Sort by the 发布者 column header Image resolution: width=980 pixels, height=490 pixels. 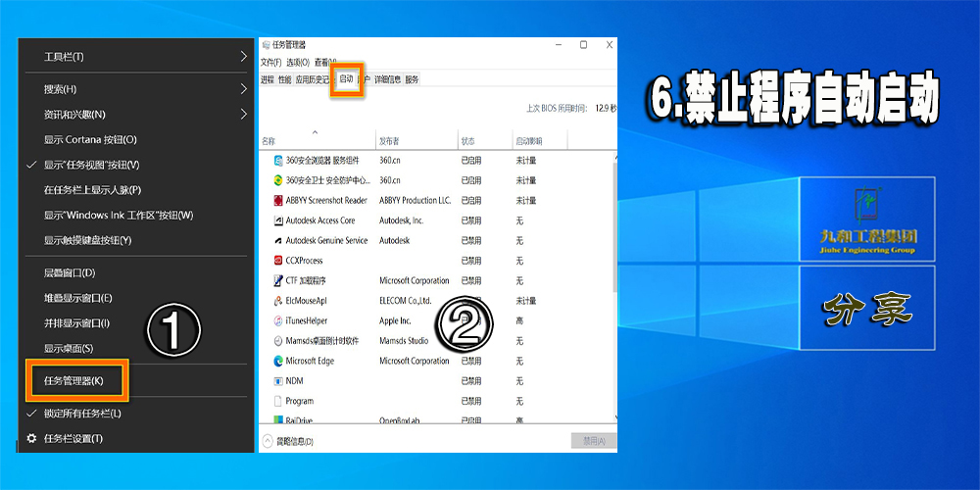click(389, 141)
